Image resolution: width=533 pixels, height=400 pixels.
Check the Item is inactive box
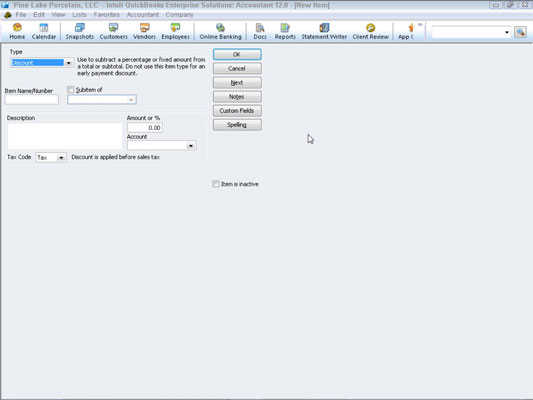point(216,184)
